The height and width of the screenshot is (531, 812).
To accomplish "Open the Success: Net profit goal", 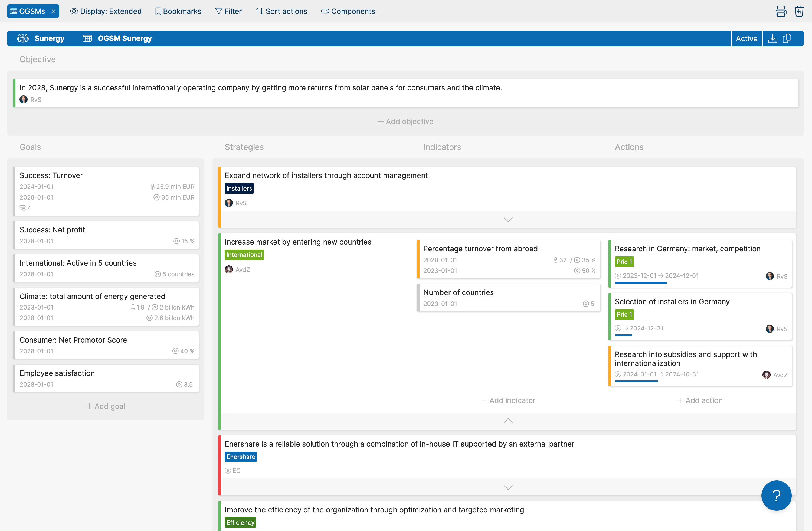I will coord(106,235).
